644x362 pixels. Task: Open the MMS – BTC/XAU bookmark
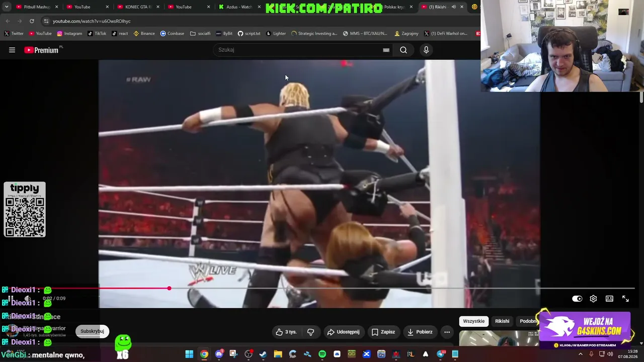[x=365, y=34]
